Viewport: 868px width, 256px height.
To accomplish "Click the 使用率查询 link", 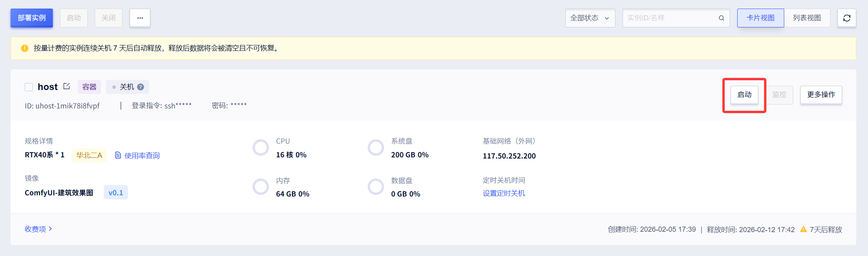I will click(x=142, y=156).
